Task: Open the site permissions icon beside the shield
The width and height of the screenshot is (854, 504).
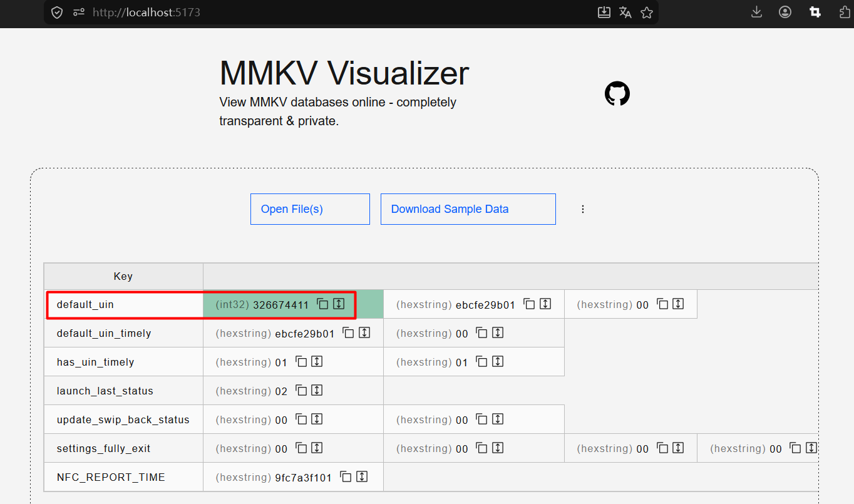Action: (78, 12)
